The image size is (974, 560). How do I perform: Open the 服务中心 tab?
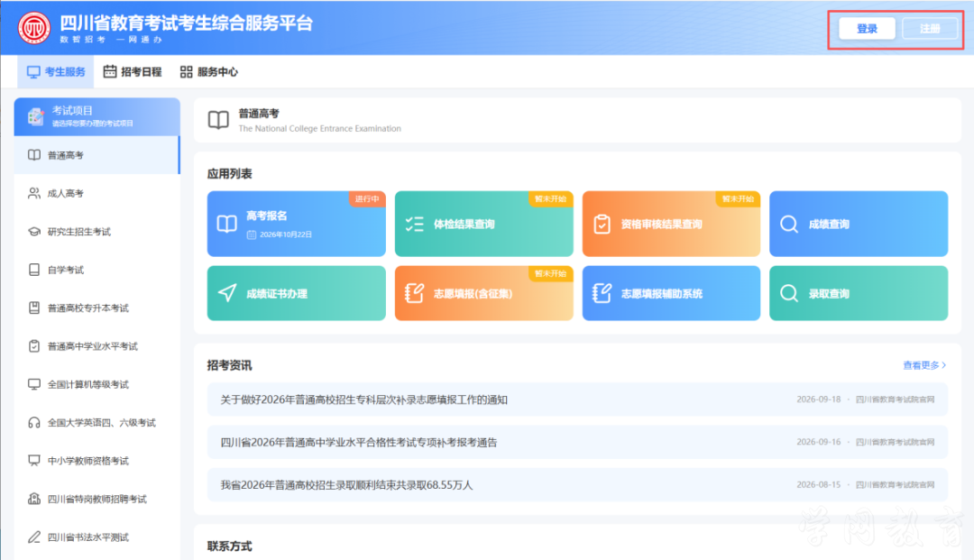[x=208, y=72]
